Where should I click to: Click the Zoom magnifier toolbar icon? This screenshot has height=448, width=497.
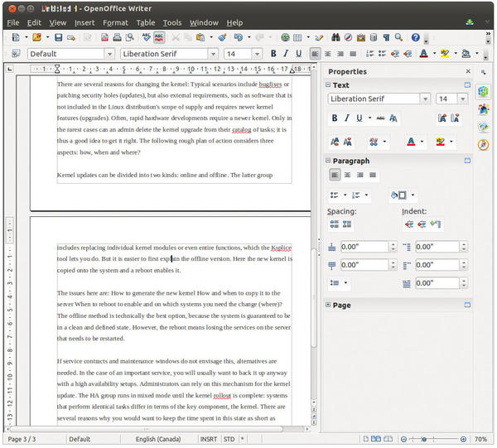pyautogui.click(x=398, y=37)
